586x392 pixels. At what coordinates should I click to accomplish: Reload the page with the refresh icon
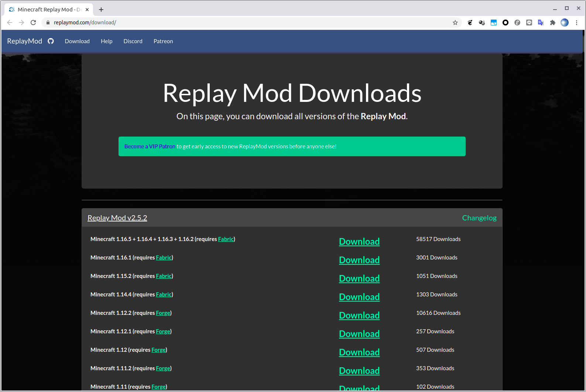pyautogui.click(x=33, y=23)
